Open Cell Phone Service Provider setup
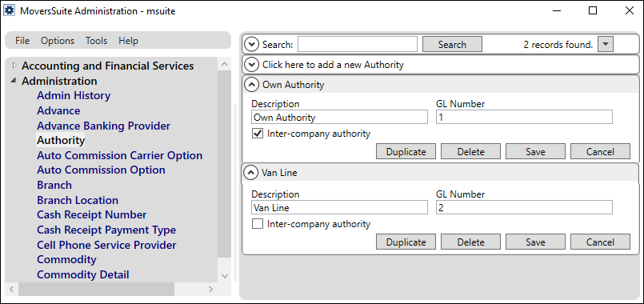Viewport: 644px width, 304px height. tap(106, 245)
